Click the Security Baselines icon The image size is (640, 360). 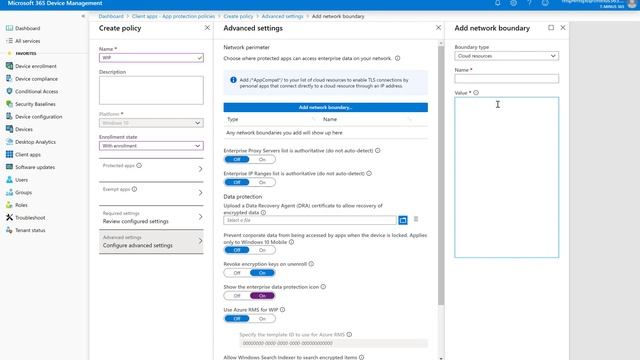click(9, 104)
